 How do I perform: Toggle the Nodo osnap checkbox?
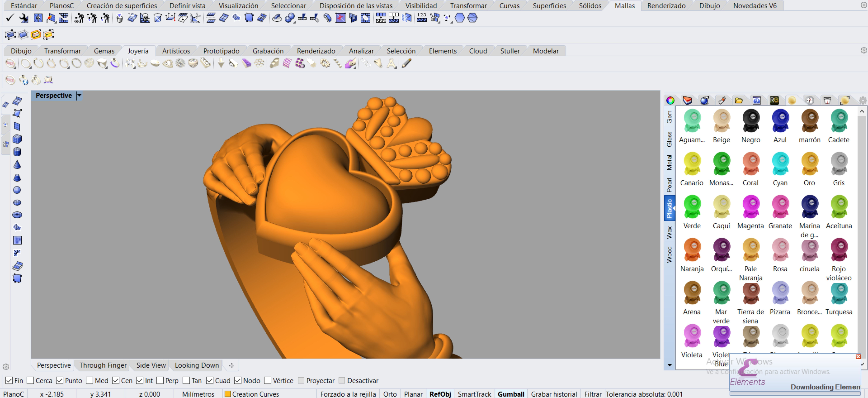coord(238,381)
